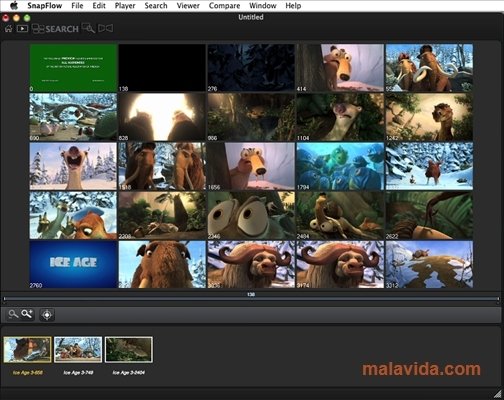Image resolution: width=504 pixels, height=400 pixels.
Task: Select the jungle clearing frame 2208
Action: (x=162, y=215)
